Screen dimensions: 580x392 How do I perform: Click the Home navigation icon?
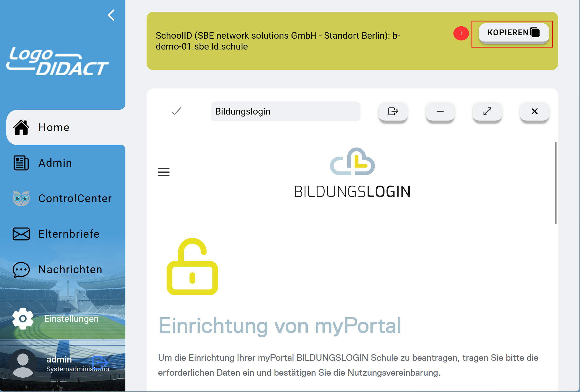(x=21, y=127)
